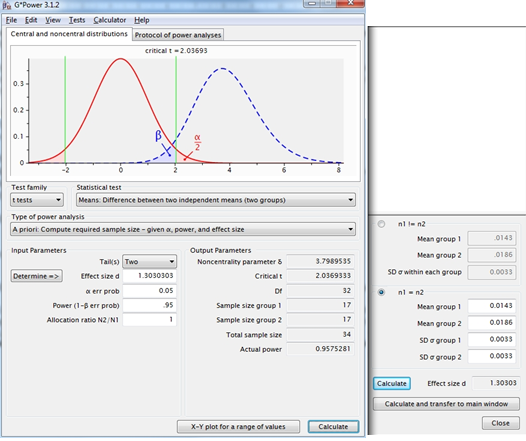This screenshot has width=526, height=441.
Task: Open the View menu
Action: [x=53, y=20]
